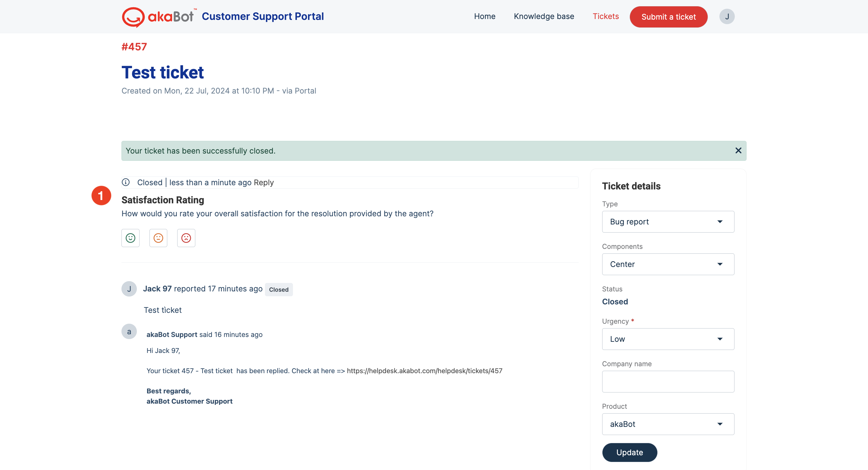Expand the Product dropdown showing akaBot
This screenshot has width=868, height=470.
[668, 424]
